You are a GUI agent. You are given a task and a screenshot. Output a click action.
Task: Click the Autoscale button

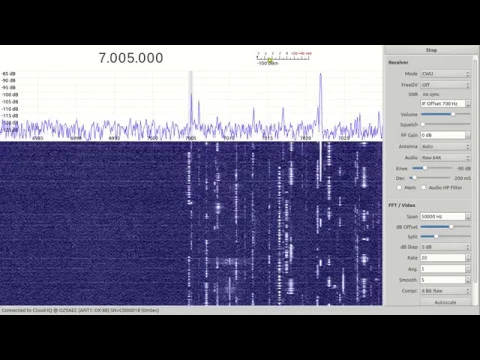[445, 302]
